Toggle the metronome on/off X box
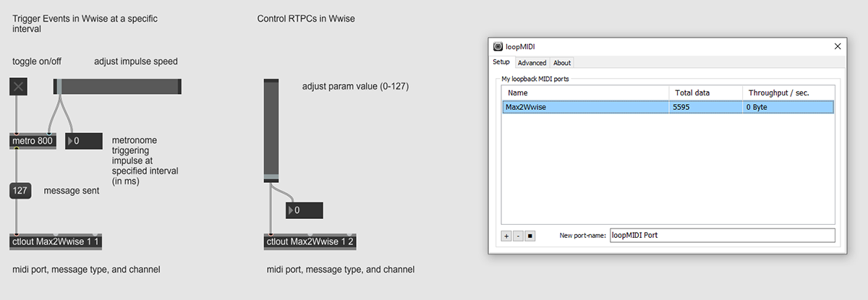Viewport: 868px width, 300px height. [x=18, y=87]
